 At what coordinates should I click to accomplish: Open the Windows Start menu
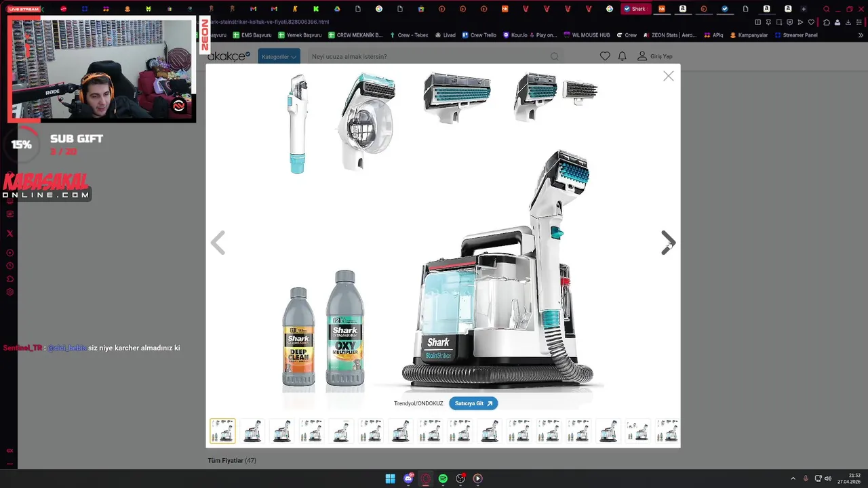(391, 479)
